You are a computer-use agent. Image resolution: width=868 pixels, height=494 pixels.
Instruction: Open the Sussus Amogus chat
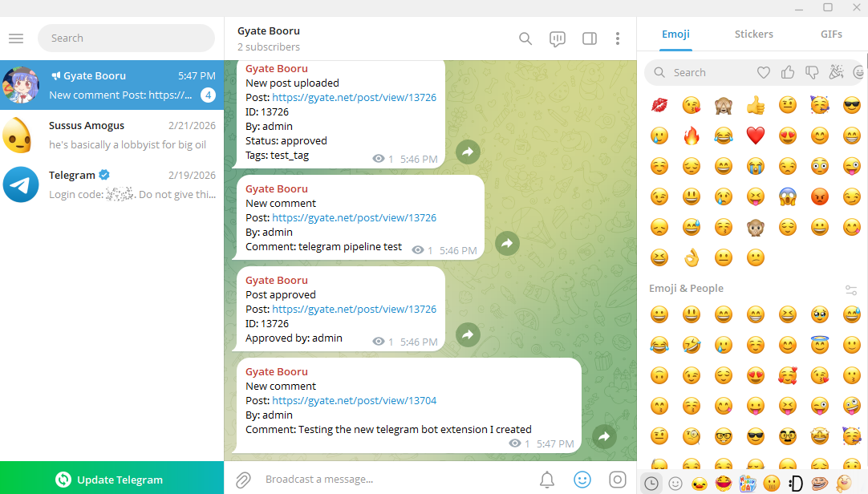tap(112, 135)
